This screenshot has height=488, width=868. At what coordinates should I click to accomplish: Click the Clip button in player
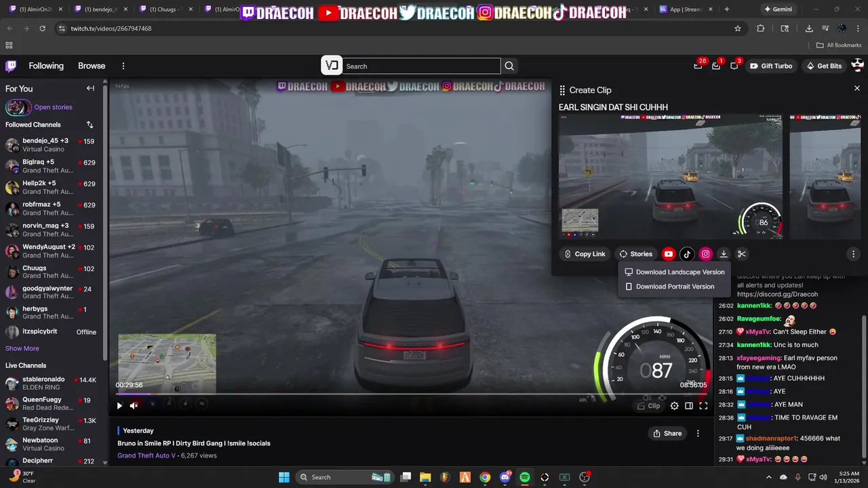648,406
